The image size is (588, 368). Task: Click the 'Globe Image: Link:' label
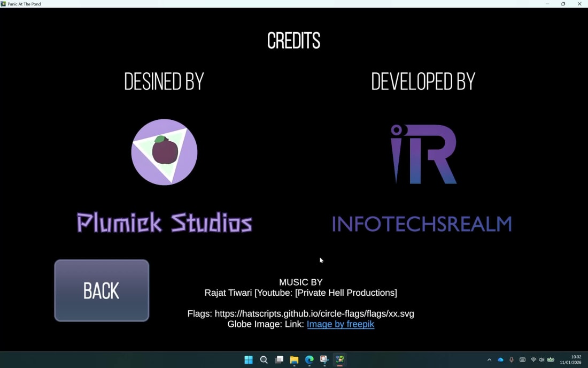pos(266,324)
